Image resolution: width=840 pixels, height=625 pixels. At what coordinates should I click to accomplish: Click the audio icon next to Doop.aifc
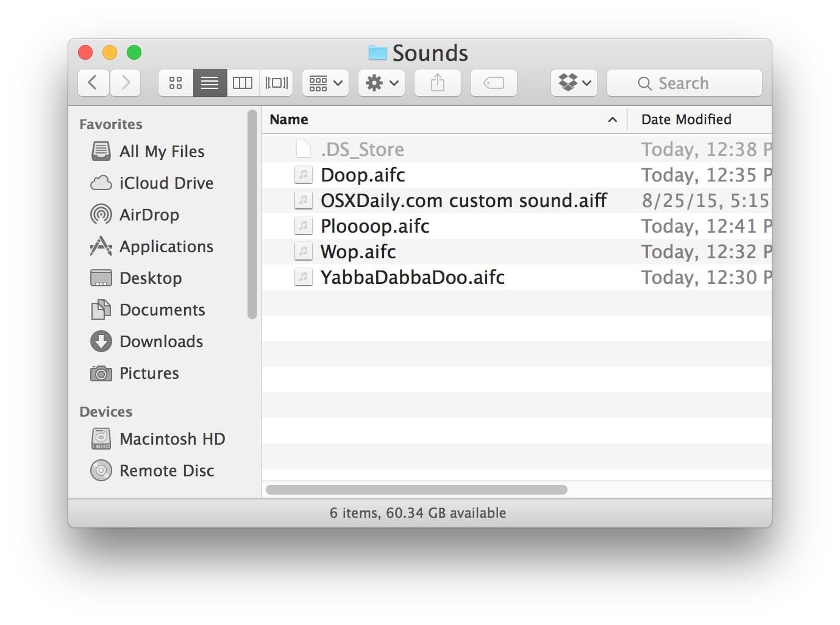[303, 175]
